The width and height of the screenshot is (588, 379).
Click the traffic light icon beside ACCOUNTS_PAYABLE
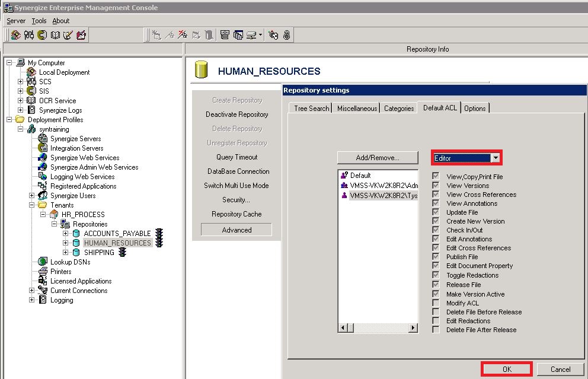(159, 234)
